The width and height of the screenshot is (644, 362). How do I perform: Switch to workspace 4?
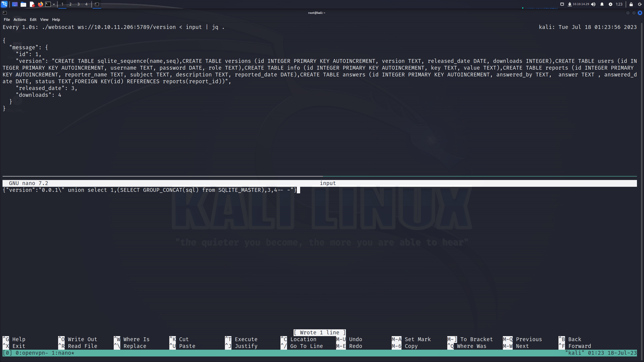point(86,4)
